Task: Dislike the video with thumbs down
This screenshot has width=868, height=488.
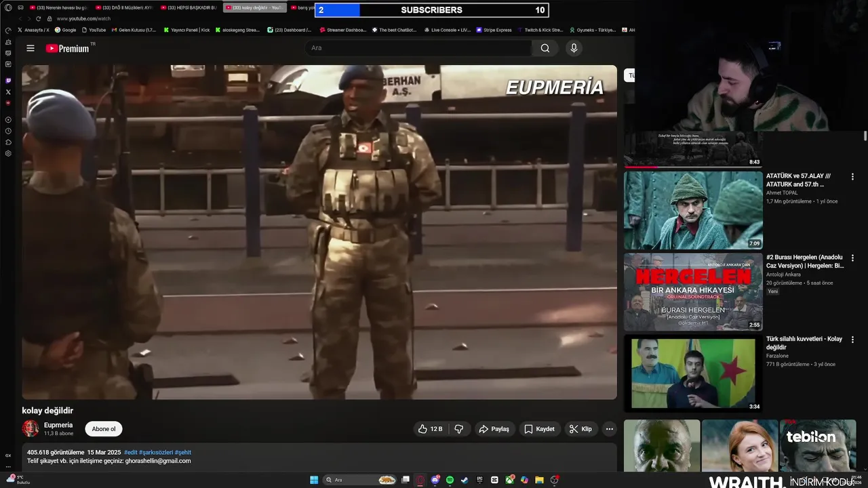Action: tap(459, 429)
